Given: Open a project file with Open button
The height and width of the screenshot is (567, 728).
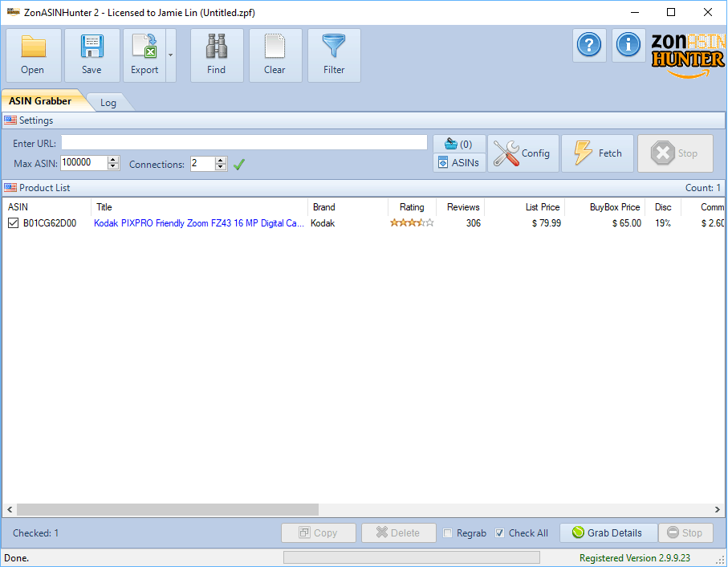Looking at the screenshot, I should tap(34, 55).
